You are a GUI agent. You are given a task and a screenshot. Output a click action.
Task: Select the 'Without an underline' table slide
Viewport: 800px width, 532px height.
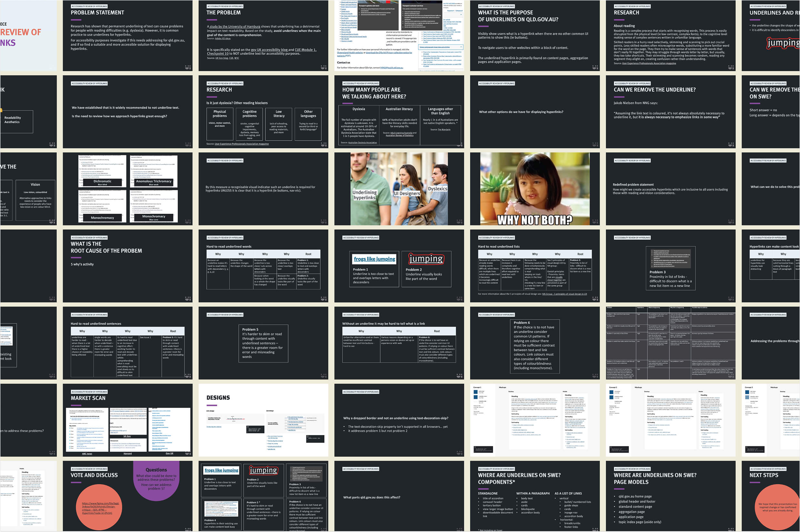399,343
